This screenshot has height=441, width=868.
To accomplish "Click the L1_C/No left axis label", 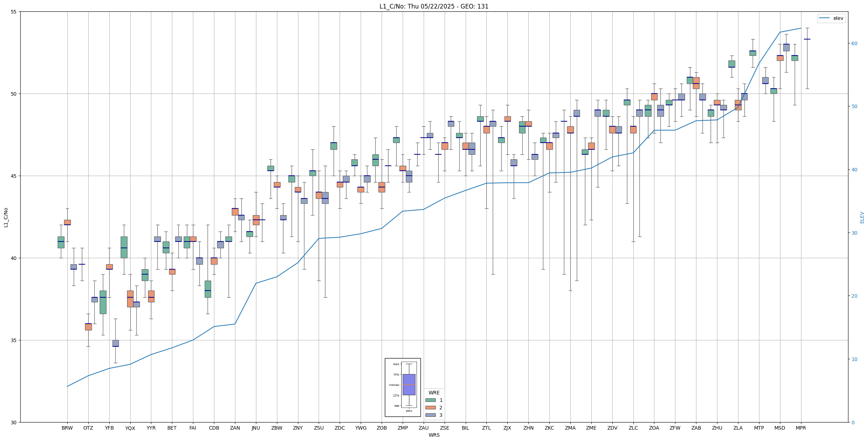I will [6, 217].
